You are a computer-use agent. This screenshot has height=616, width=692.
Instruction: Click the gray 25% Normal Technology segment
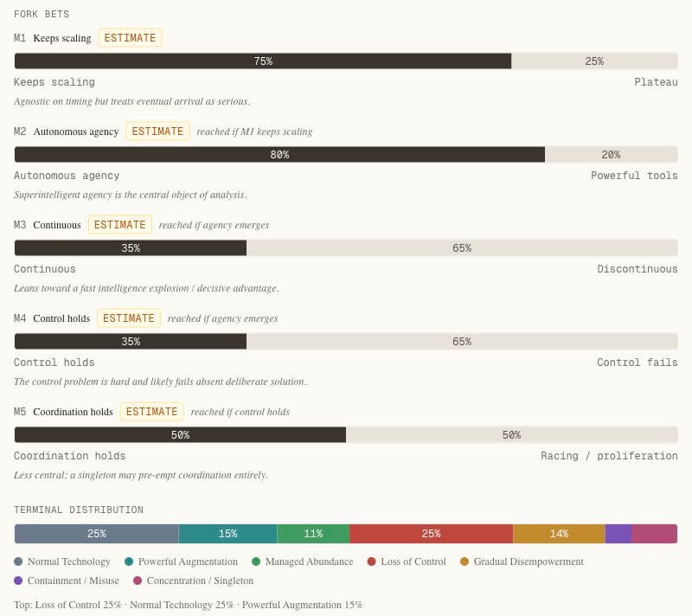pos(97,534)
